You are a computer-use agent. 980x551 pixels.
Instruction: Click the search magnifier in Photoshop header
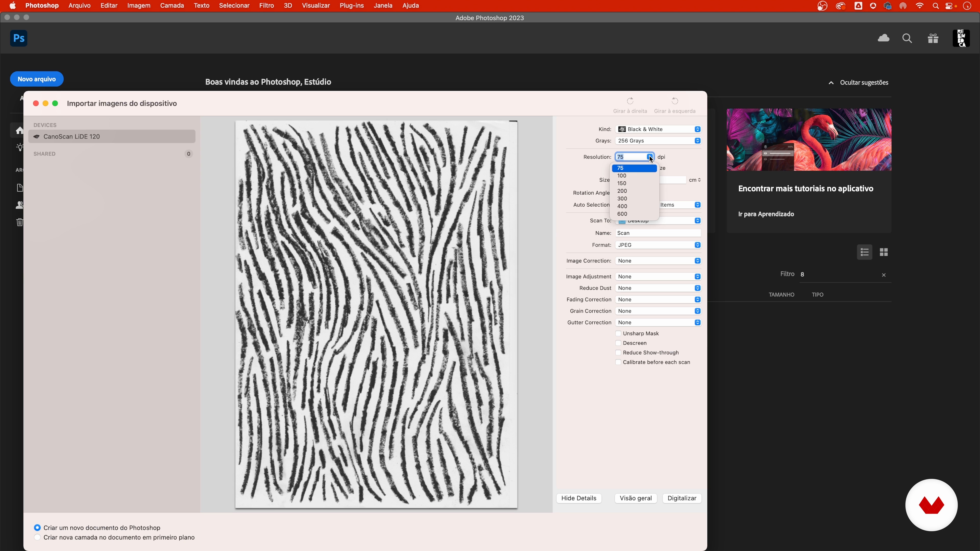(x=907, y=39)
